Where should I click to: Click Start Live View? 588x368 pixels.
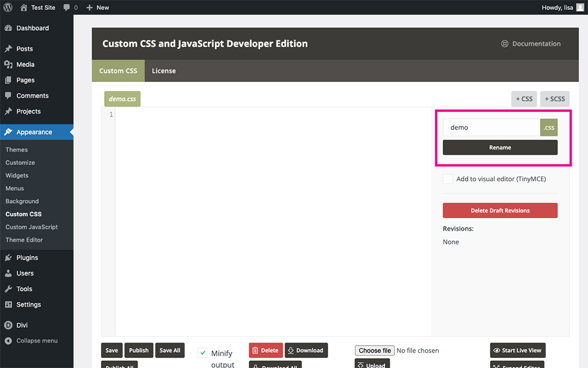coord(518,350)
